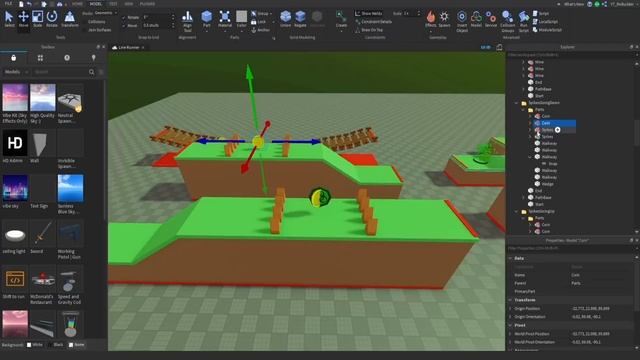
Task: Expand the Origin Position property
Action: pyautogui.click(x=510, y=309)
